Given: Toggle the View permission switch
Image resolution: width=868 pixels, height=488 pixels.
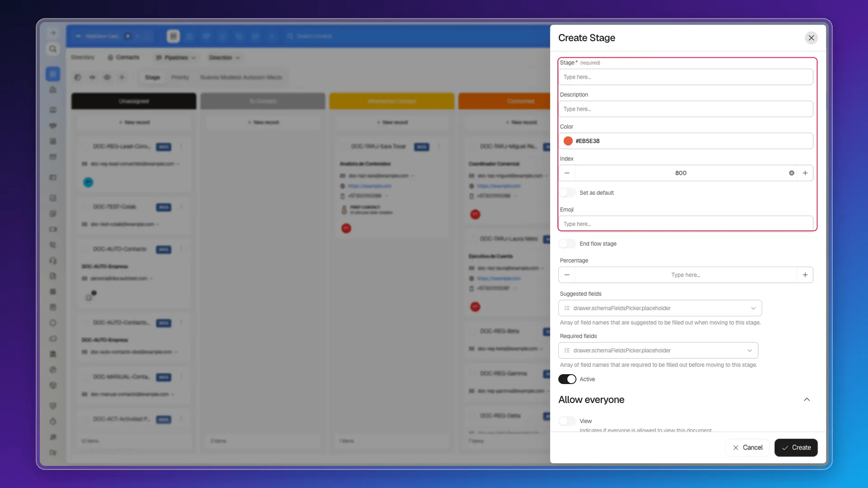Looking at the screenshot, I should click(567, 421).
